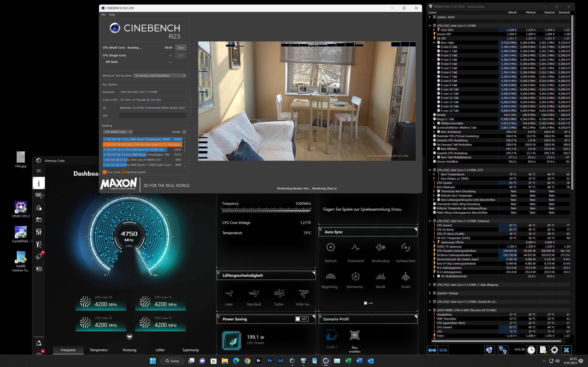Open the Armoury Crate hamburger menu
Image resolution: width=588 pixels, height=367 pixels.
pyautogui.click(x=39, y=171)
